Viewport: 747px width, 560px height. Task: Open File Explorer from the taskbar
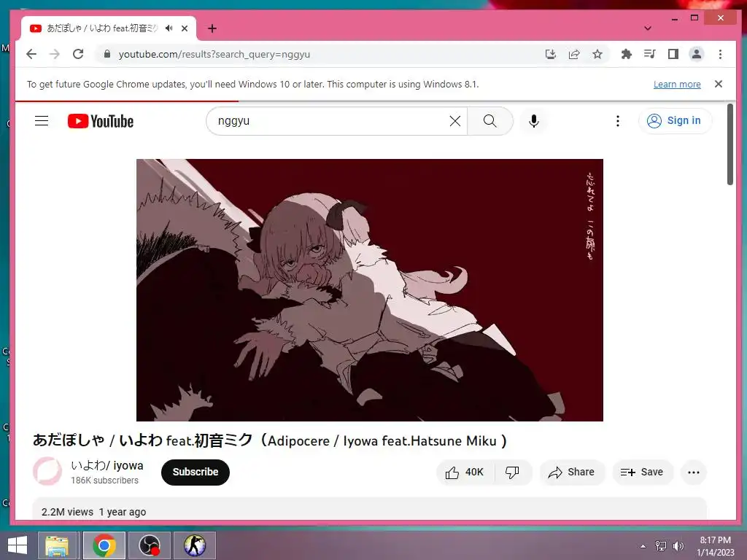coord(57,545)
